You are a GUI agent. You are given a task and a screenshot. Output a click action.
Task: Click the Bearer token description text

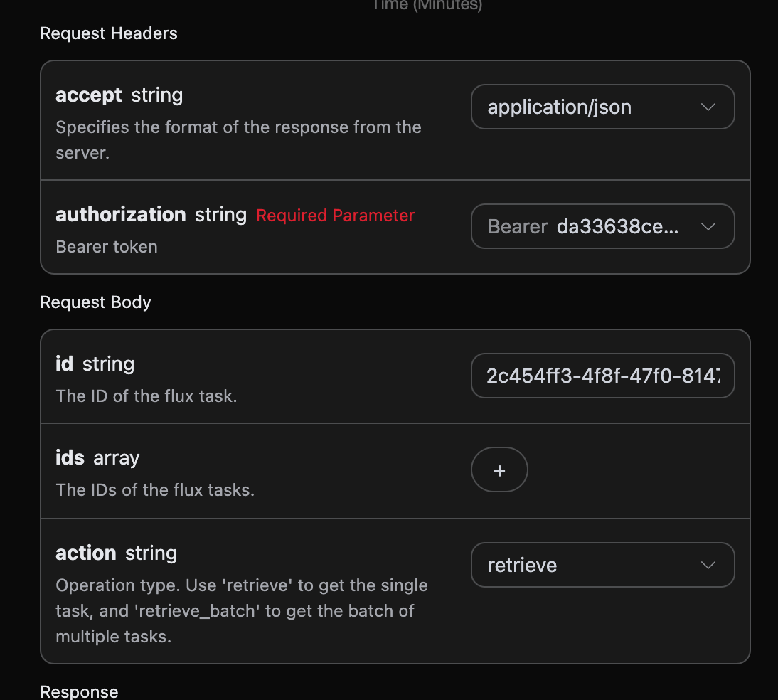[107, 247]
